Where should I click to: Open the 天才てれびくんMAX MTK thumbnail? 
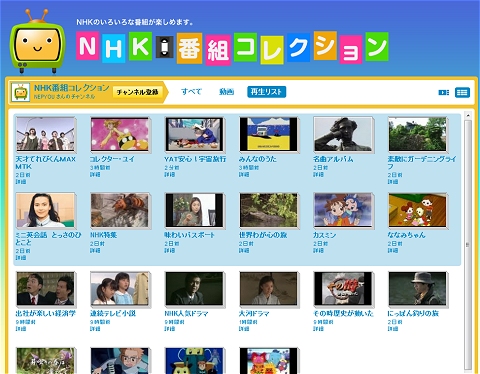[46, 134]
